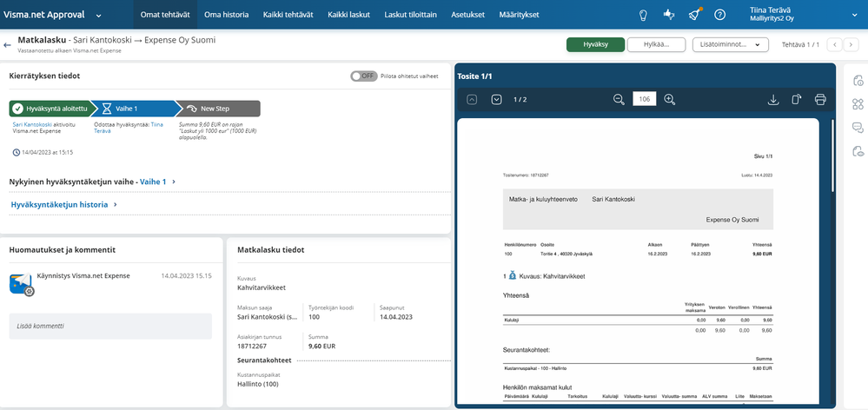This screenshot has height=410, width=868.
Task: Zoom out the voucher document
Action: pos(619,100)
